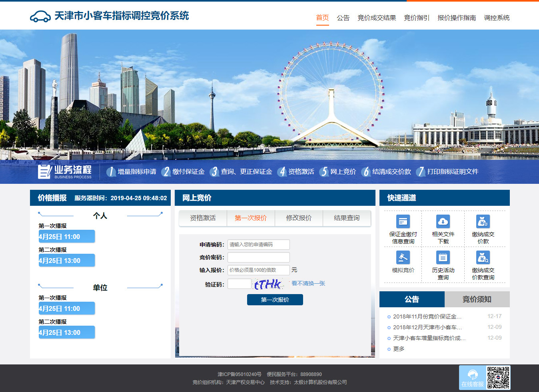Click the captcha image to refresh

pyautogui.click(x=268, y=284)
